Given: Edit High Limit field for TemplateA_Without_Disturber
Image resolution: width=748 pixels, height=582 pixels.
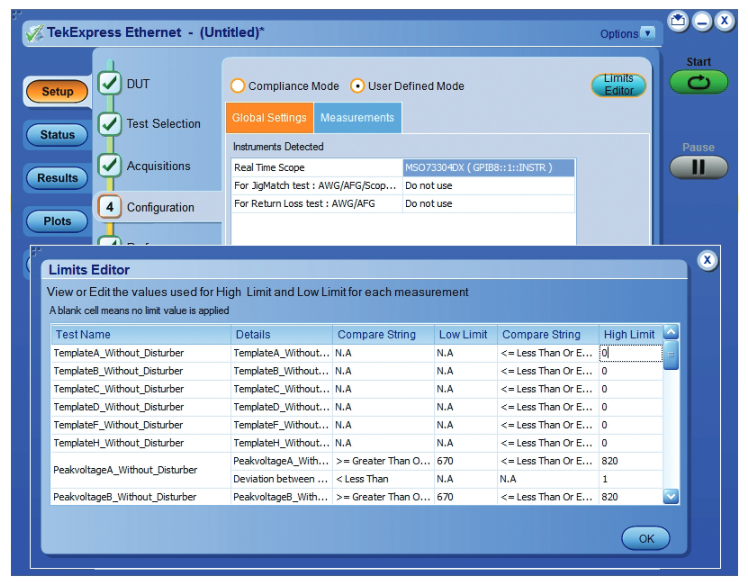Looking at the screenshot, I should (629, 353).
